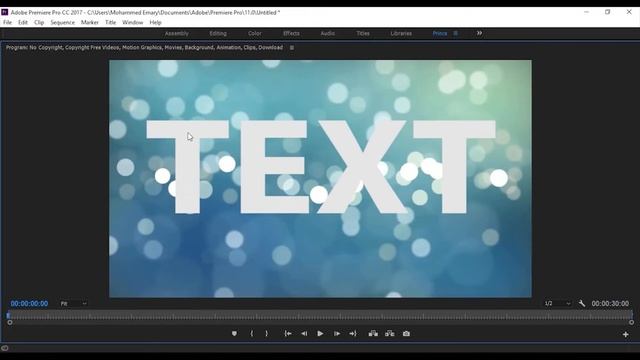Step back one frame

pyautogui.click(x=304, y=333)
